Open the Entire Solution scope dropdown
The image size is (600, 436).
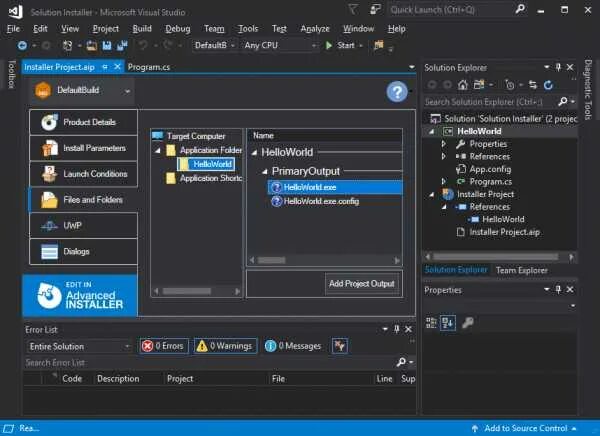coord(80,346)
